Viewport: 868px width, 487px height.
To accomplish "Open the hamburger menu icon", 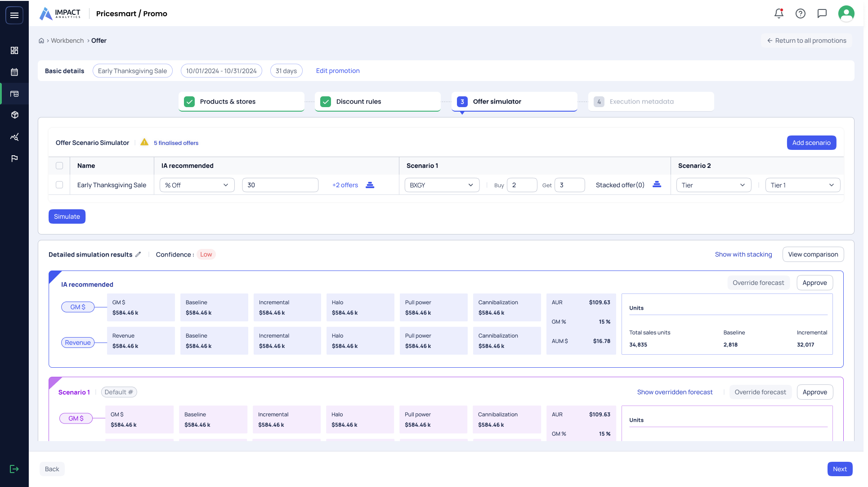I will [14, 15].
